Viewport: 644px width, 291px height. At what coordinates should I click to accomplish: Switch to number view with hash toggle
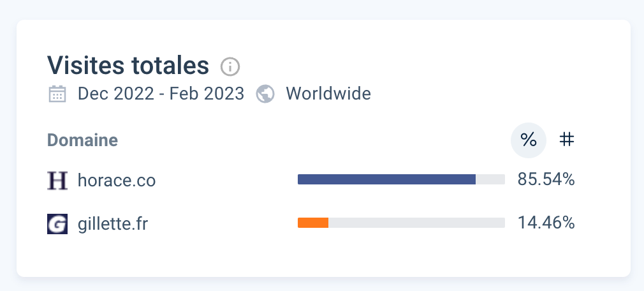coord(567,140)
